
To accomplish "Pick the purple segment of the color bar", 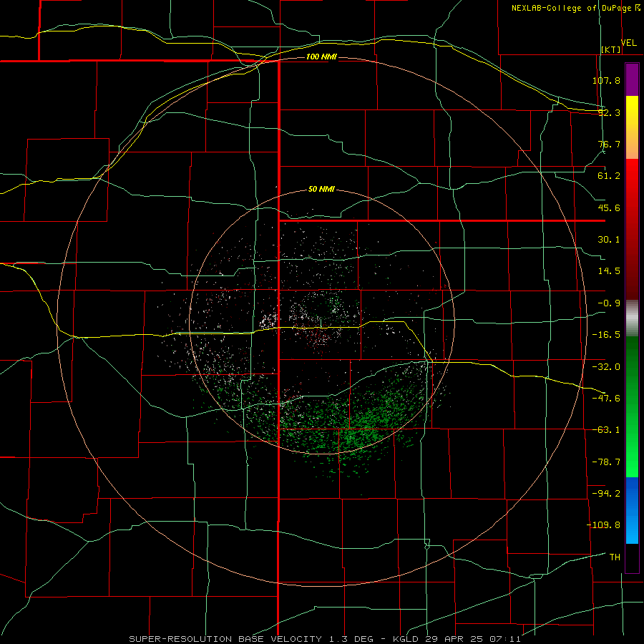I will pyautogui.click(x=632, y=80).
